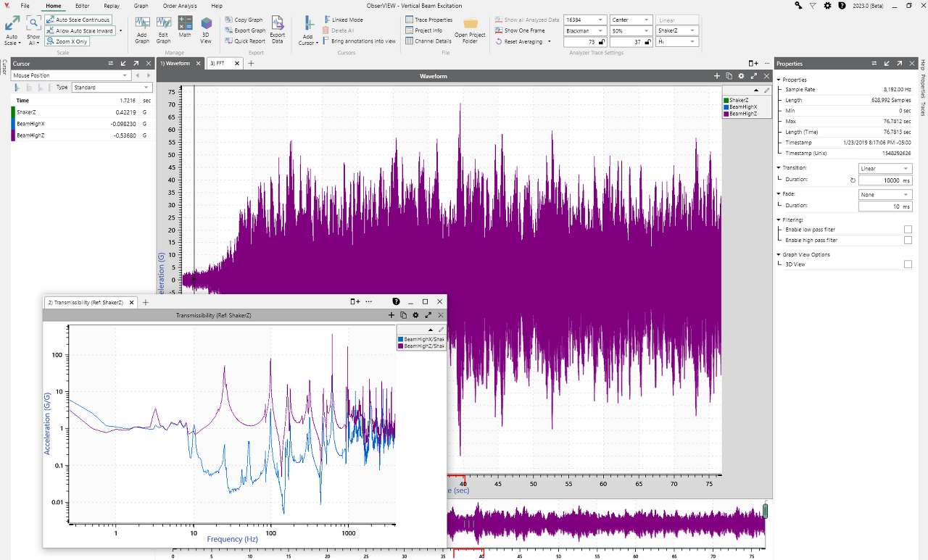Switch to 3D View cube icon
Viewport: 928px width, 560px height.
click(206, 23)
